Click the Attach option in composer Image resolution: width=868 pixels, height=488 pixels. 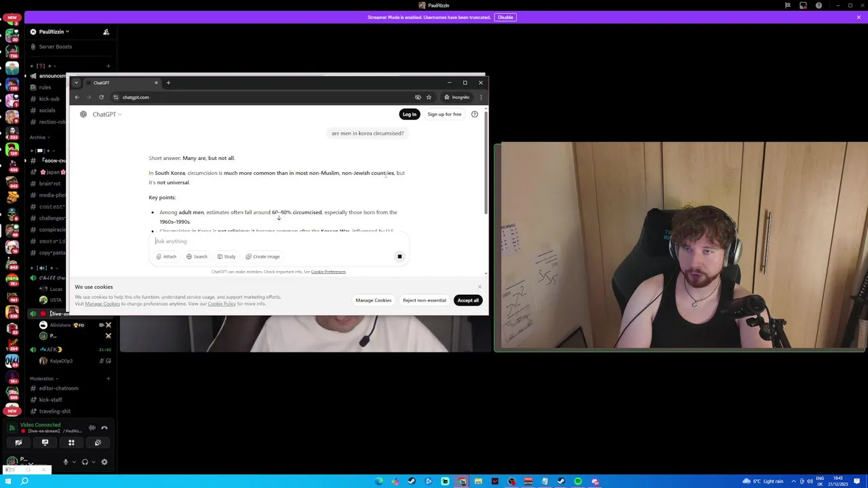(x=166, y=256)
